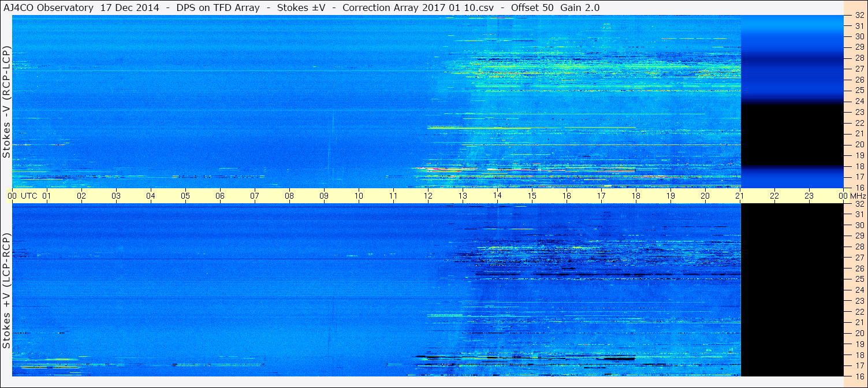Click the 05 hour tick on UTC axis

pyautogui.click(x=185, y=196)
